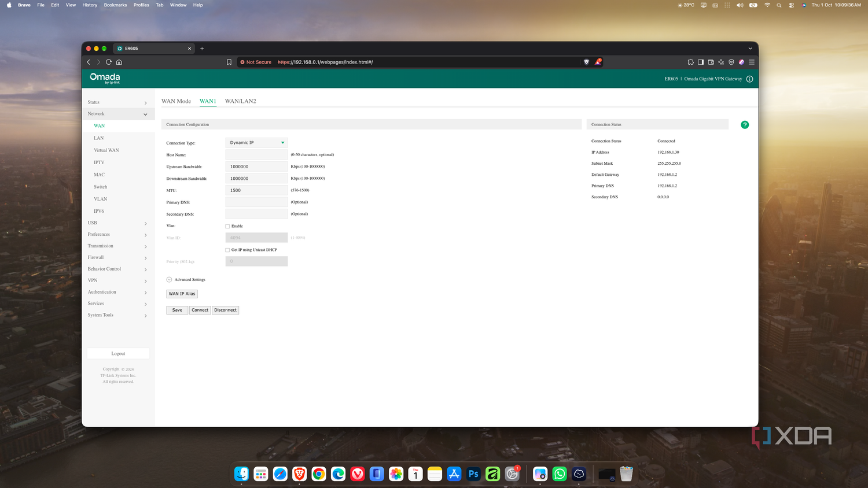The width and height of the screenshot is (868, 488).
Task: Click the green help question mark icon
Action: click(745, 125)
